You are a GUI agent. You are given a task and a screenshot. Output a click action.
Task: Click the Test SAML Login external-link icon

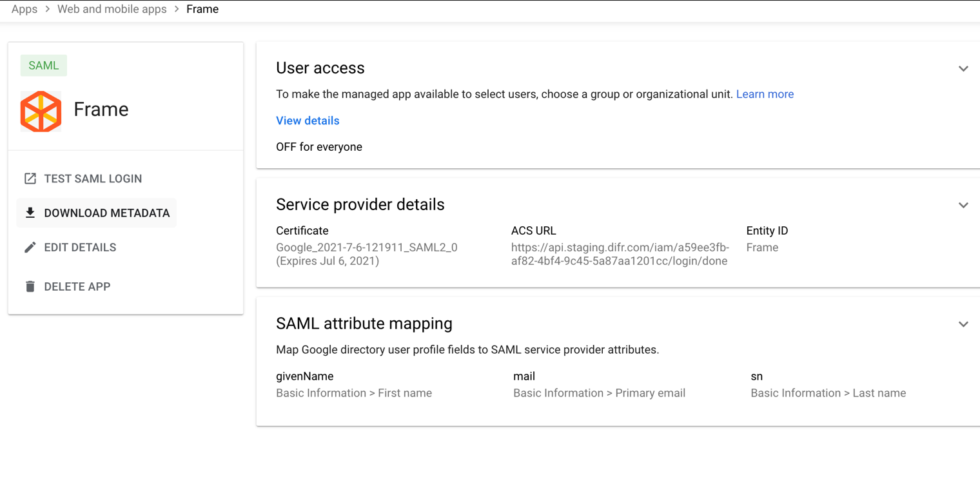click(30, 179)
